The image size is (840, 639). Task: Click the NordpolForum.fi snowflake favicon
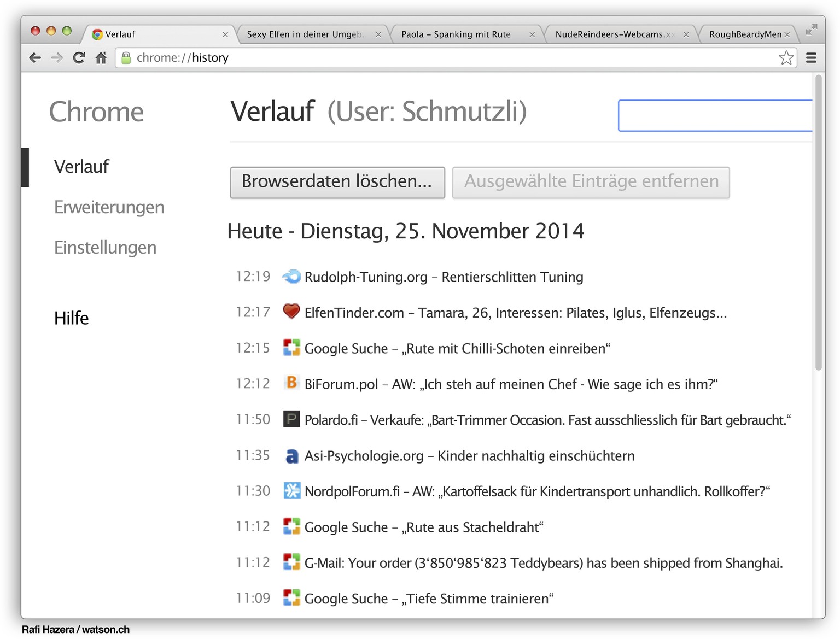click(x=291, y=491)
